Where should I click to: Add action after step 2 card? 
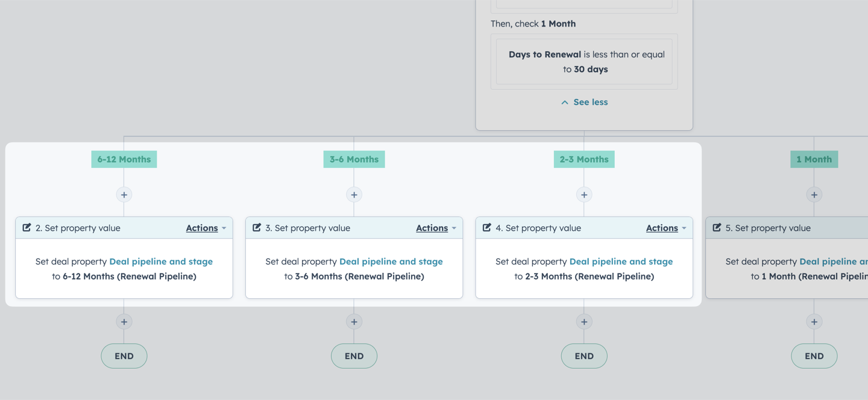pyautogui.click(x=124, y=322)
